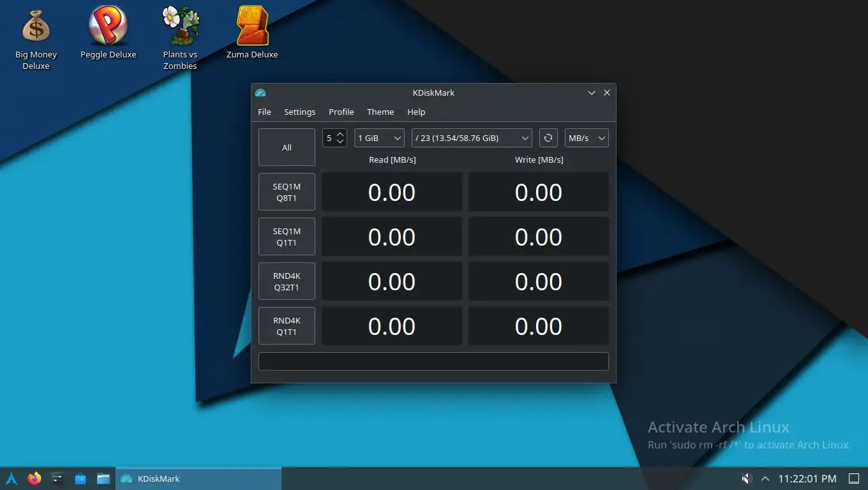This screenshot has width=868, height=490.
Task: Click the SEQ1M Q8T1 read result
Action: [x=392, y=192]
